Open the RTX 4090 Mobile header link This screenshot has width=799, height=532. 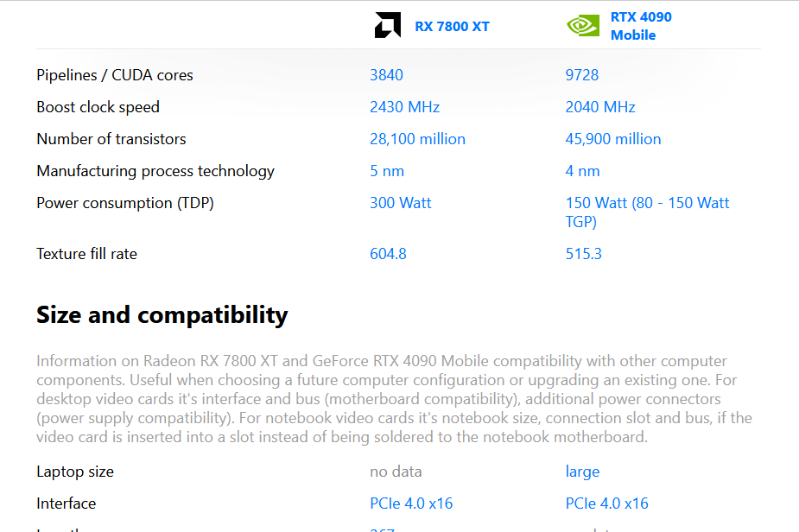point(641,26)
